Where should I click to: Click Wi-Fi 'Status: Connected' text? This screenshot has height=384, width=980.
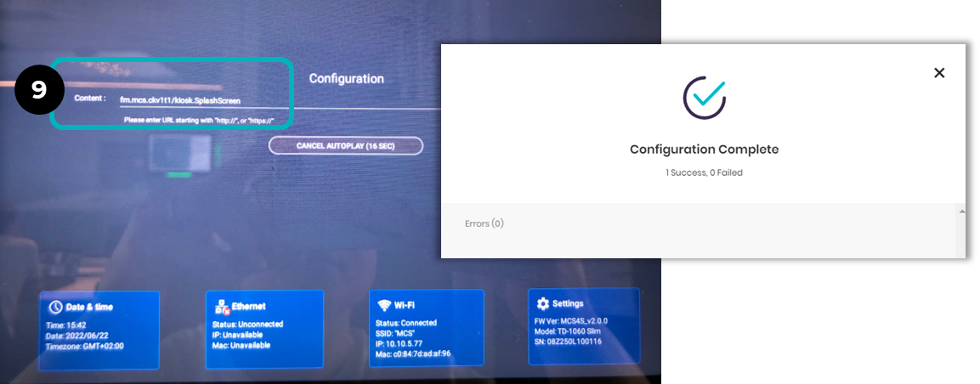click(x=405, y=323)
